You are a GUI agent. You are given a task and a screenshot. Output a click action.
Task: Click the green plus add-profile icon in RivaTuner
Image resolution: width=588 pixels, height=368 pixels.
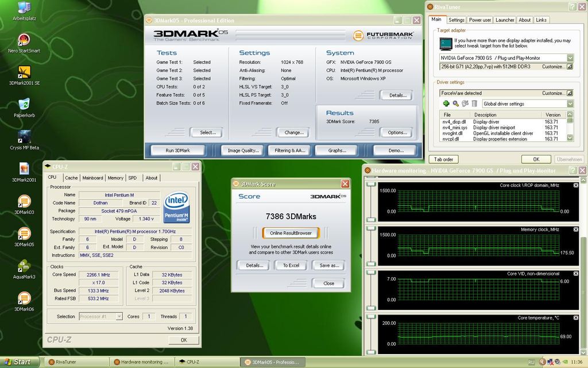point(446,103)
